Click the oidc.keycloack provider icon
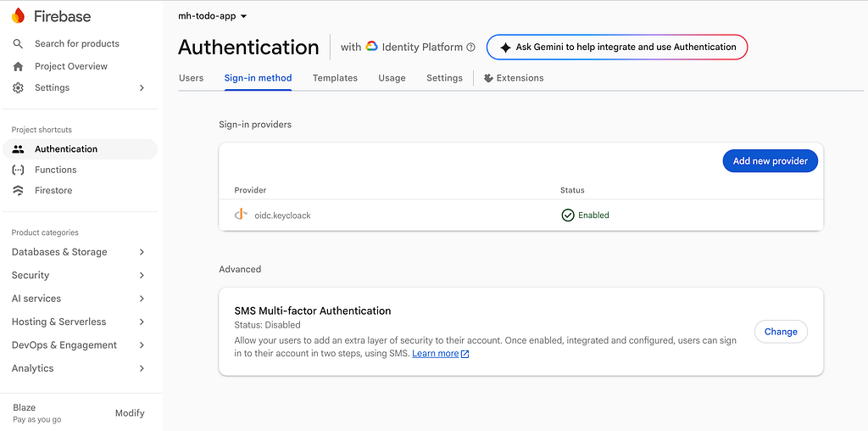 240,215
